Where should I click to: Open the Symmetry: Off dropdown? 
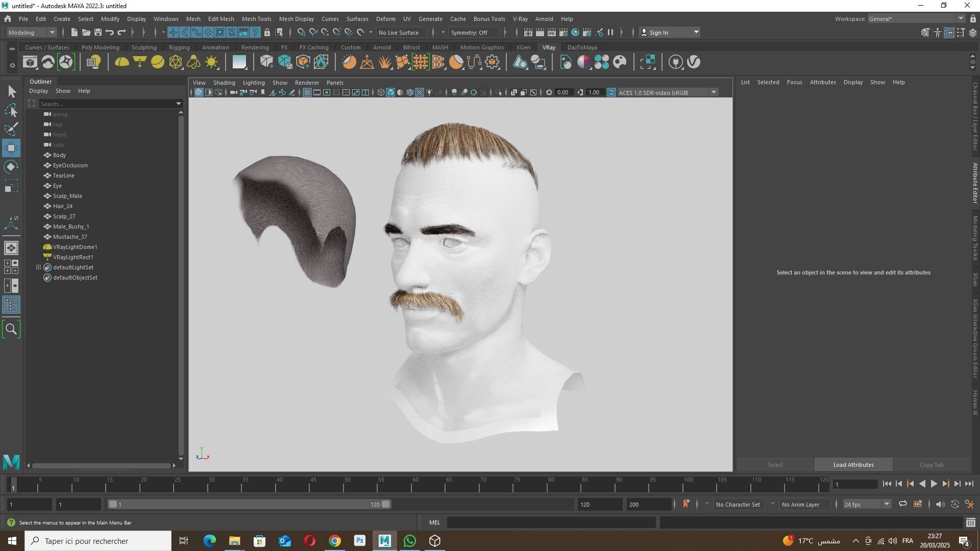[x=473, y=32]
